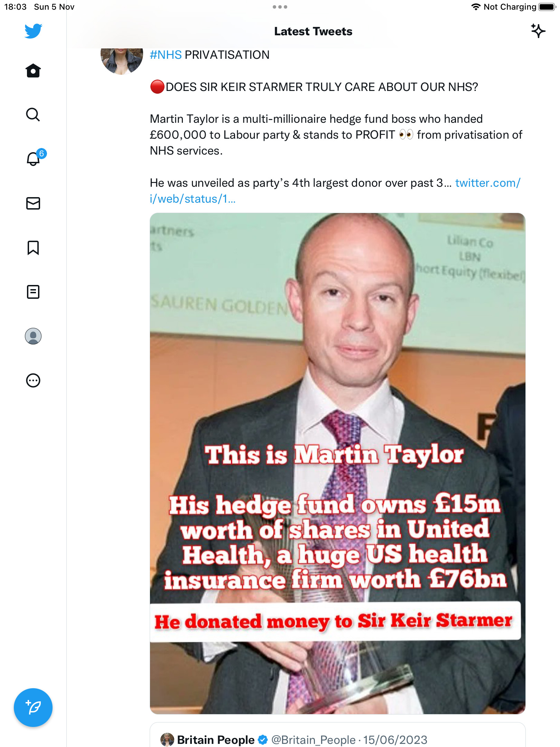
Task: Tap the @Britain_People handle
Action: click(x=314, y=740)
